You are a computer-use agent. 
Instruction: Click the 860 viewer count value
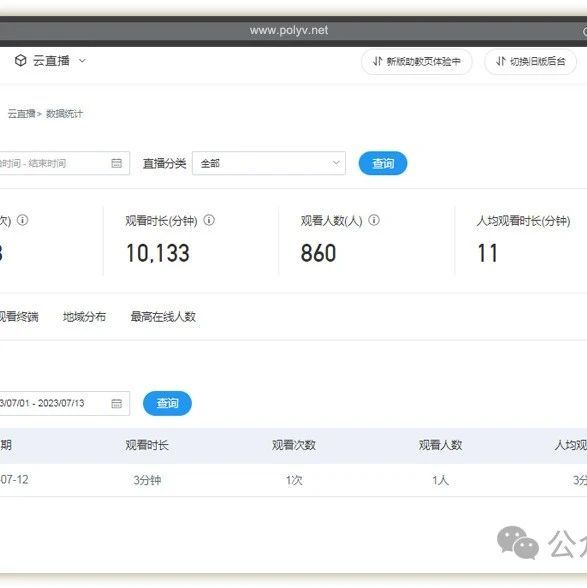pos(318,253)
